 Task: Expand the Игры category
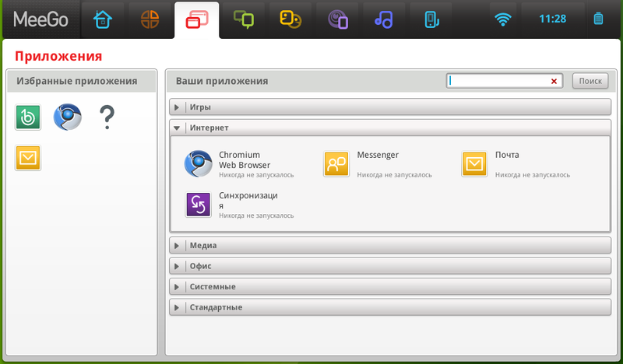pyautogui.click(x=390, y=107)
